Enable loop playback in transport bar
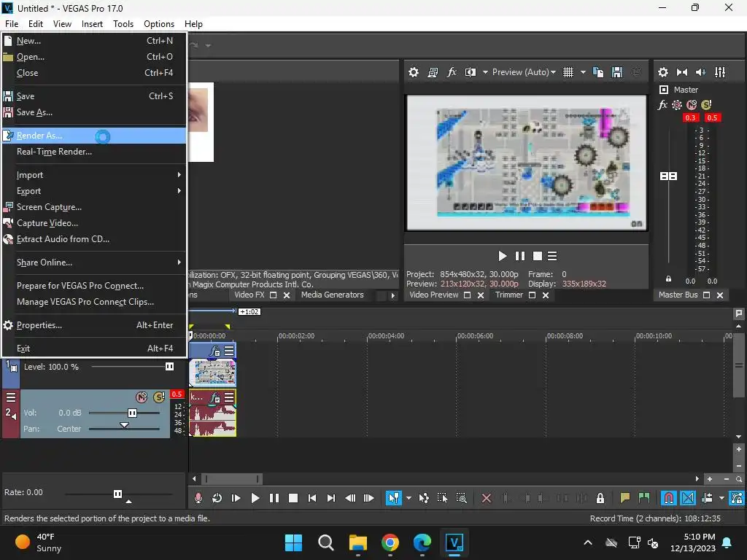This screenshot has width=747, height=560. click(x=217, y=498)
